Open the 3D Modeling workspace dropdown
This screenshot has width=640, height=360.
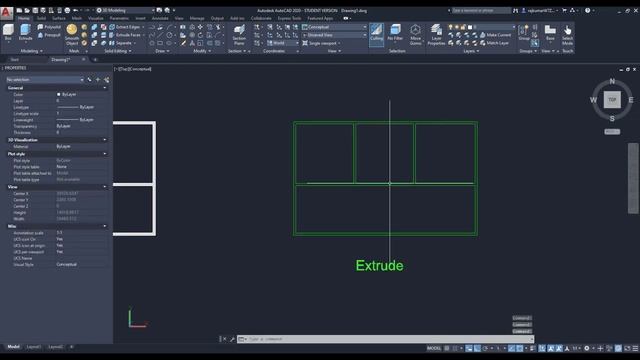coord(125,10)
